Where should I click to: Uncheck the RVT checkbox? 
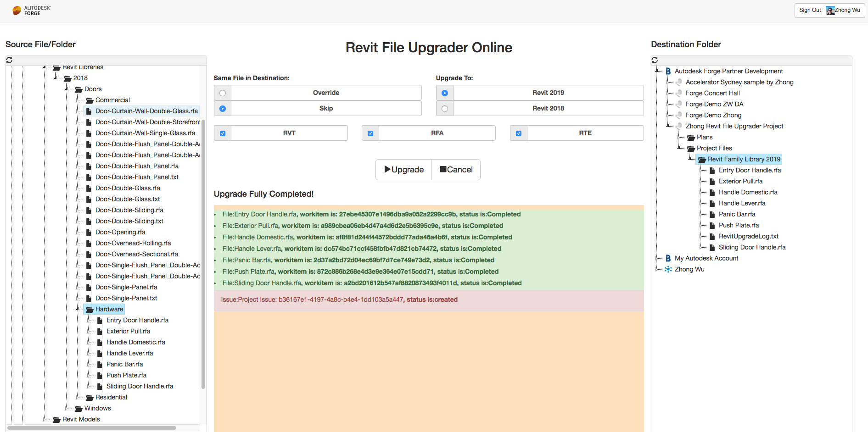222,133
